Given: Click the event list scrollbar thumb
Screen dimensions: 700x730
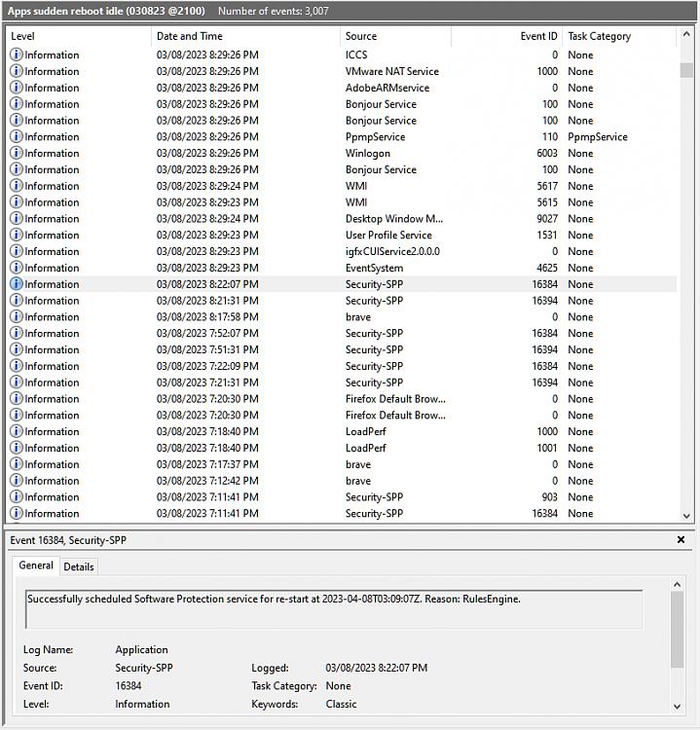Looking at the screenshot, I should [686, 70].
